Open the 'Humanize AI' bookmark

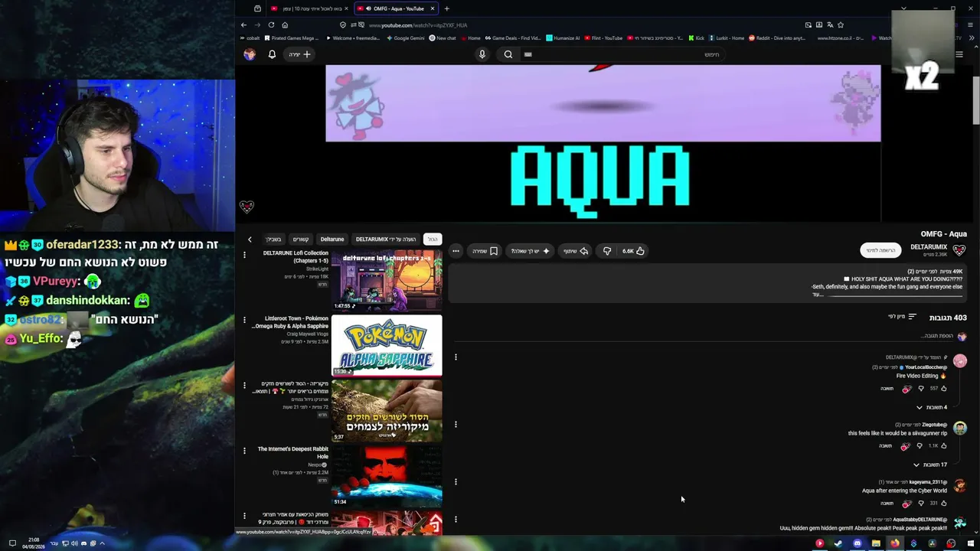pos(563,38)
